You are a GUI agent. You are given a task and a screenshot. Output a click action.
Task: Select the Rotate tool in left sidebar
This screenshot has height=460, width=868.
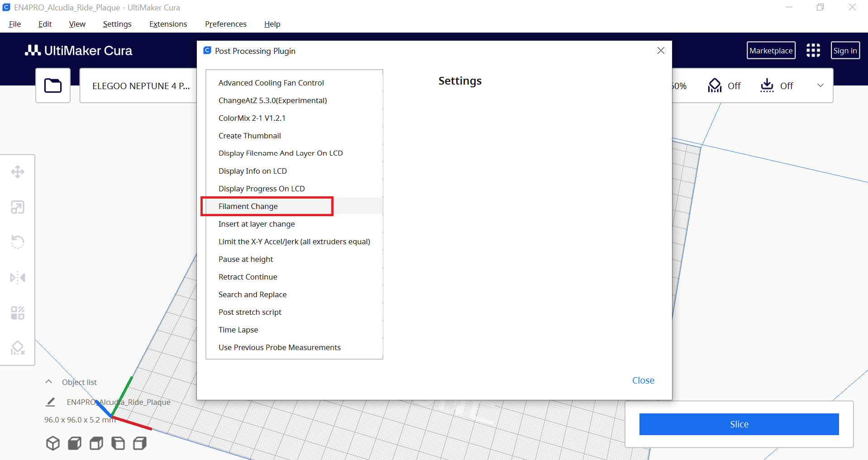18,242
